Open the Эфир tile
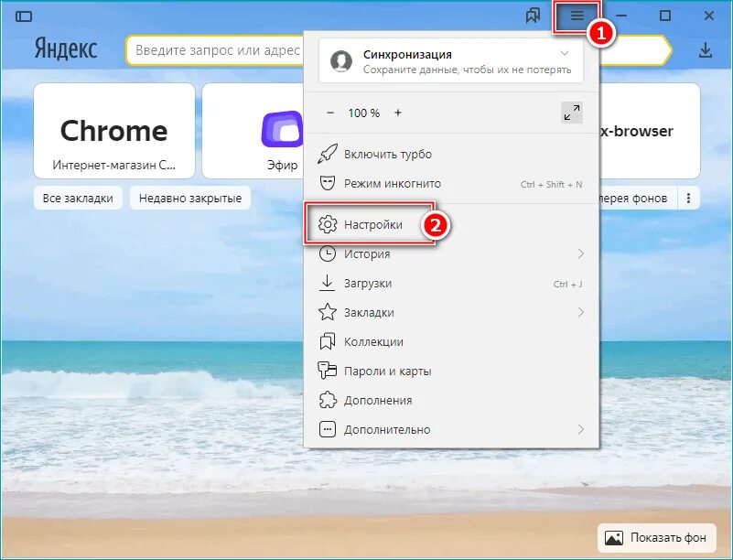 coord(253,131)
